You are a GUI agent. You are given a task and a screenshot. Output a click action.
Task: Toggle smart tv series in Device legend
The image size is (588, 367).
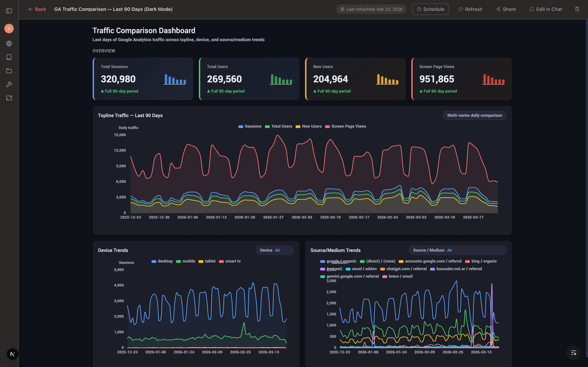pyautogui.click(x=230, y=261)
